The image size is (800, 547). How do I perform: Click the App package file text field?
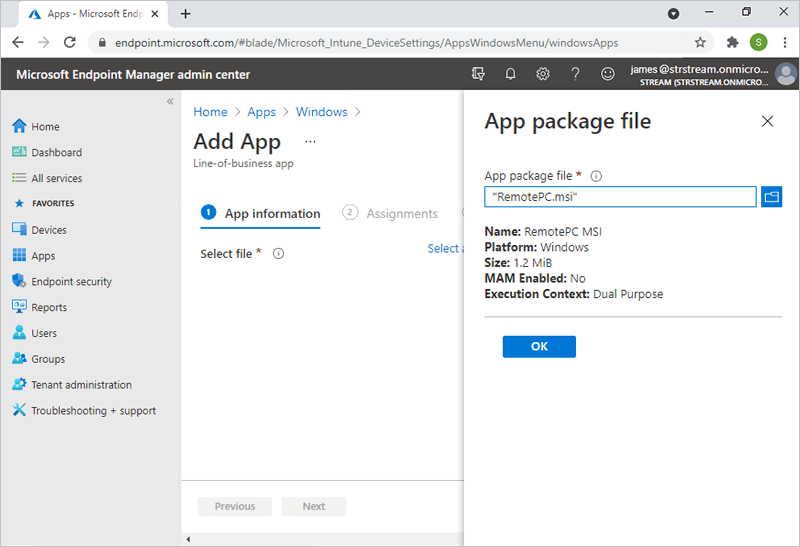coord(620,197)
